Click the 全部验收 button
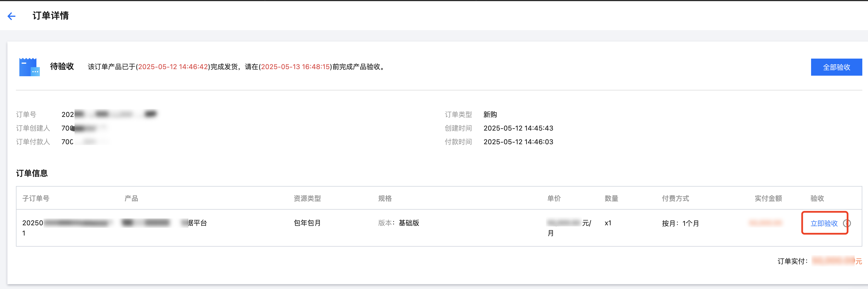 (x=836, y=67)
